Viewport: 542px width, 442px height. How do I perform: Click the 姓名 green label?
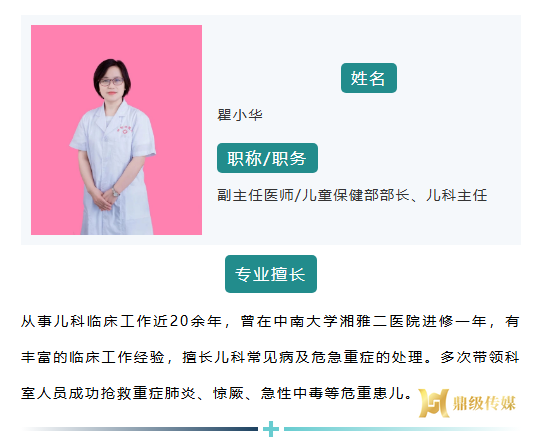369,78
